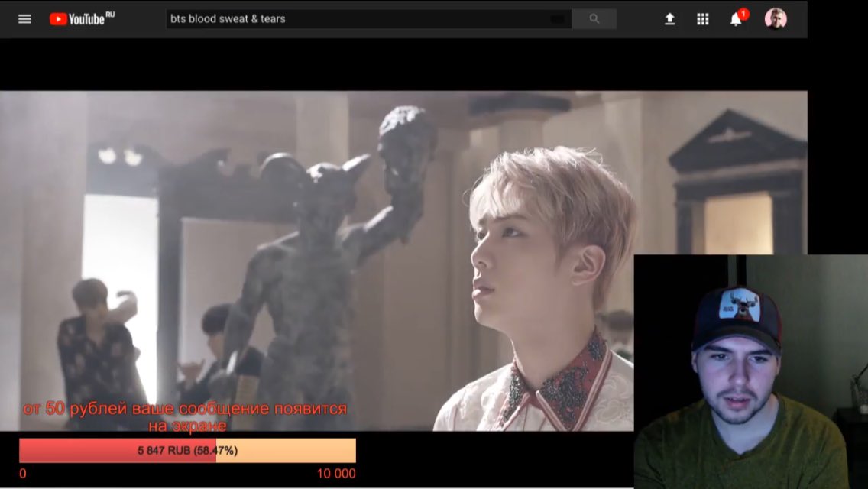Click the Russian donation message overlay text
Screen dimensions: 868x489
pyautogui.click(x=186, y=416)
